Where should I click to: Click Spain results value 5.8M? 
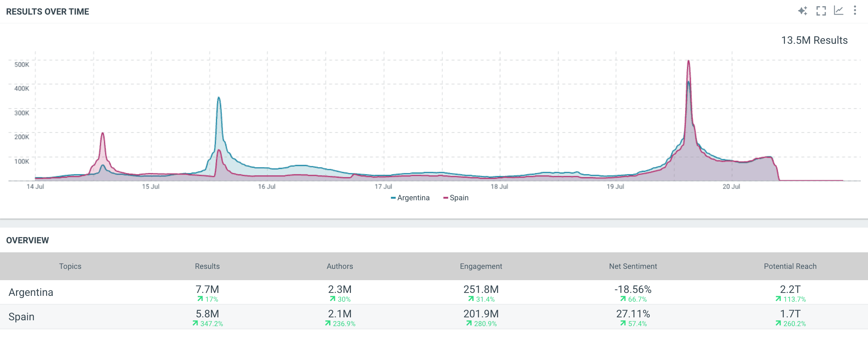tap(207, 314)
